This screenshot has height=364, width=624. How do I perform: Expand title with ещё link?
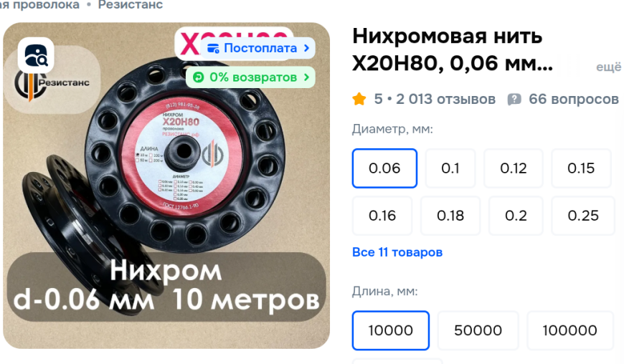click(x=608, y=67)
